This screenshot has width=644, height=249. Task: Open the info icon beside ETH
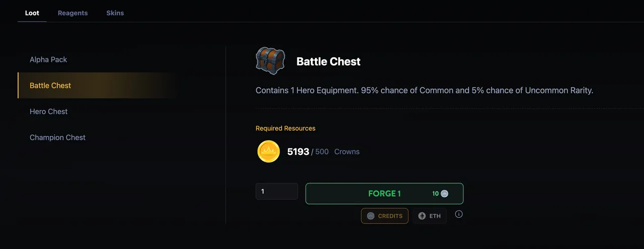click(x=459, y=214)
